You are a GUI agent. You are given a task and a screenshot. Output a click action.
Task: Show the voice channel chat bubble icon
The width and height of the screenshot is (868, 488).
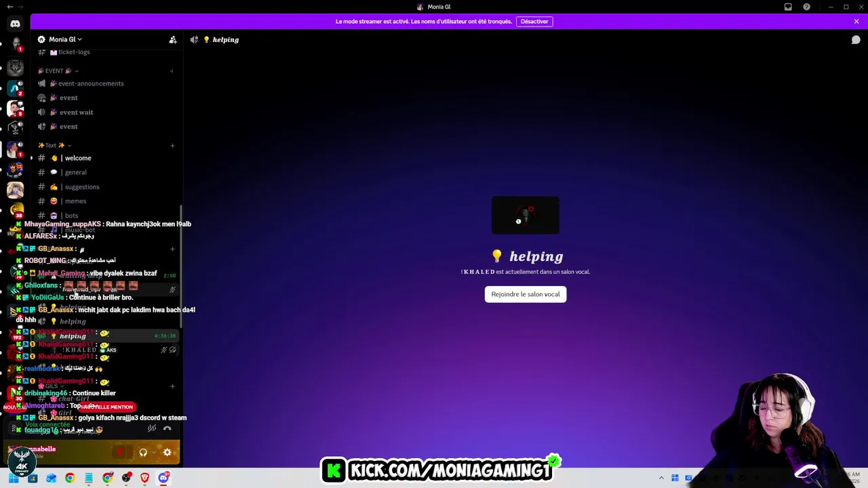click(856, 39)
